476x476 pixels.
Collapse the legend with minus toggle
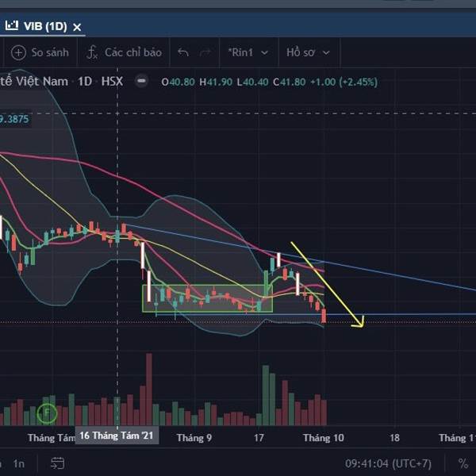[x=141, y=81]
